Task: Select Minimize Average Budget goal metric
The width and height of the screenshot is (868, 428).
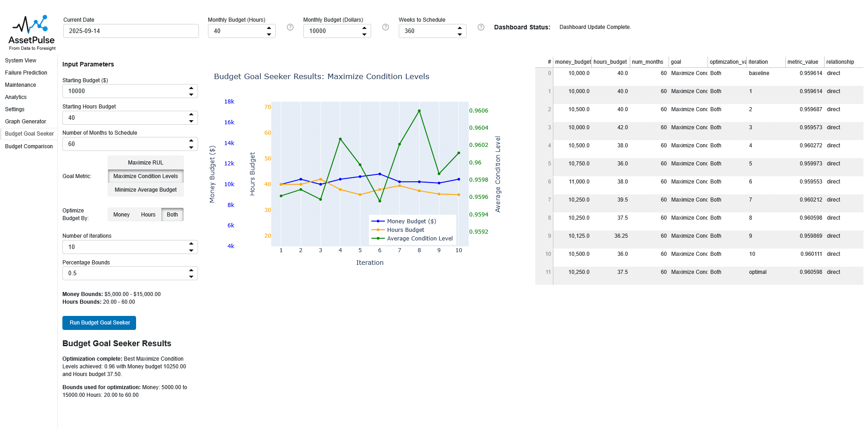Action: (x=146, y=190)
